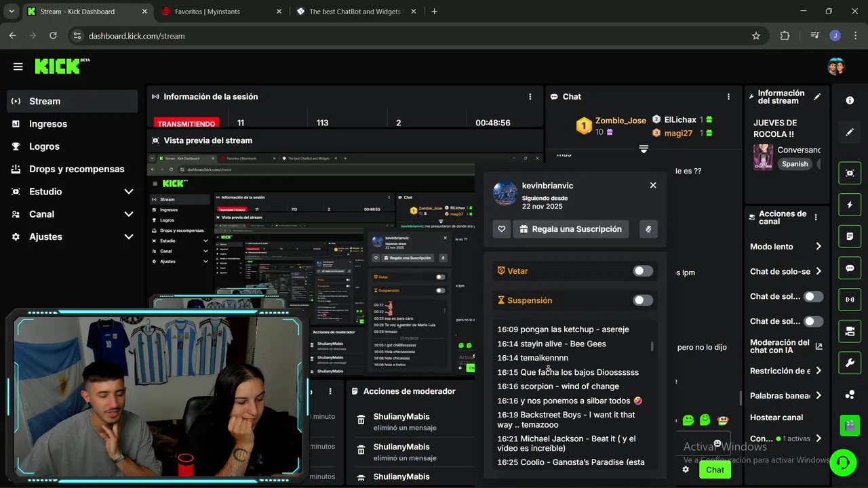Click the heart icon in kevinbrianvic card

click(x=502, y=229)
